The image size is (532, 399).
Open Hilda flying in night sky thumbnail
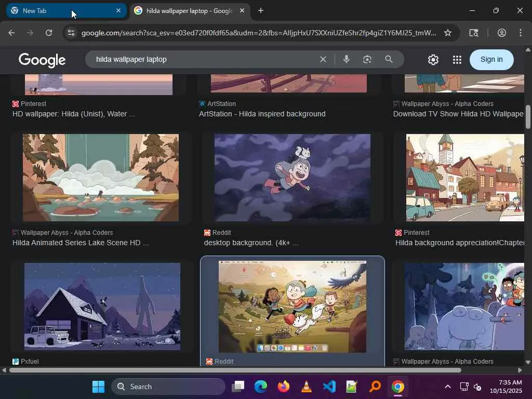(x=292, y=178)
